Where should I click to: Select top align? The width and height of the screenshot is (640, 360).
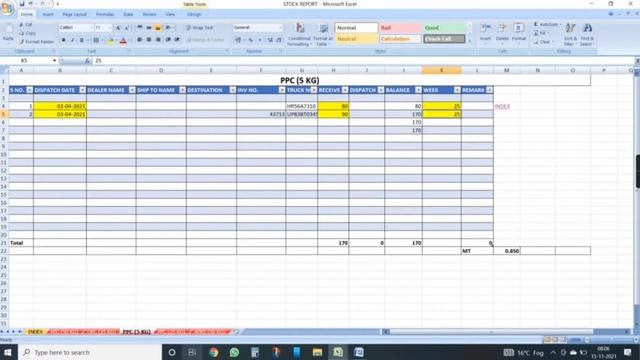(140, 28)
